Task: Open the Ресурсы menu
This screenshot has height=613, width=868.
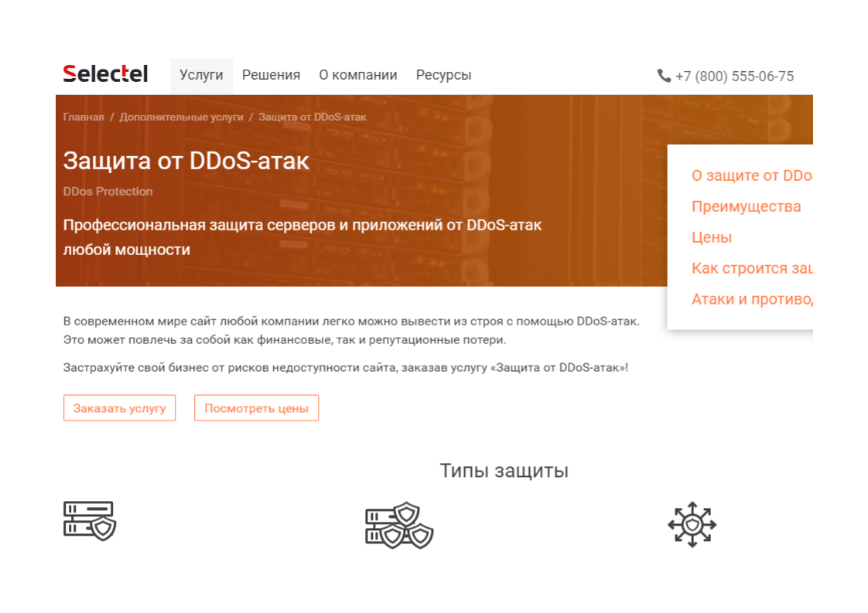Action: click(443, 75)
